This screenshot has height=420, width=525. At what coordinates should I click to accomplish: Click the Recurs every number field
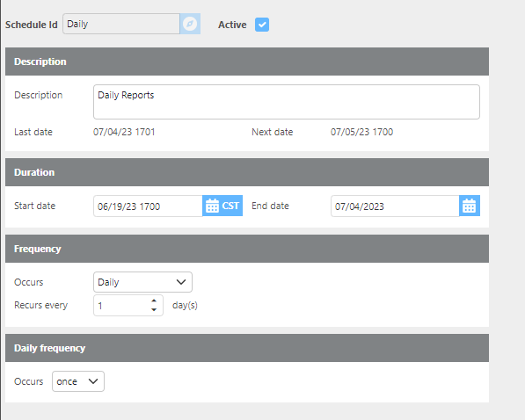coord(128,305)
